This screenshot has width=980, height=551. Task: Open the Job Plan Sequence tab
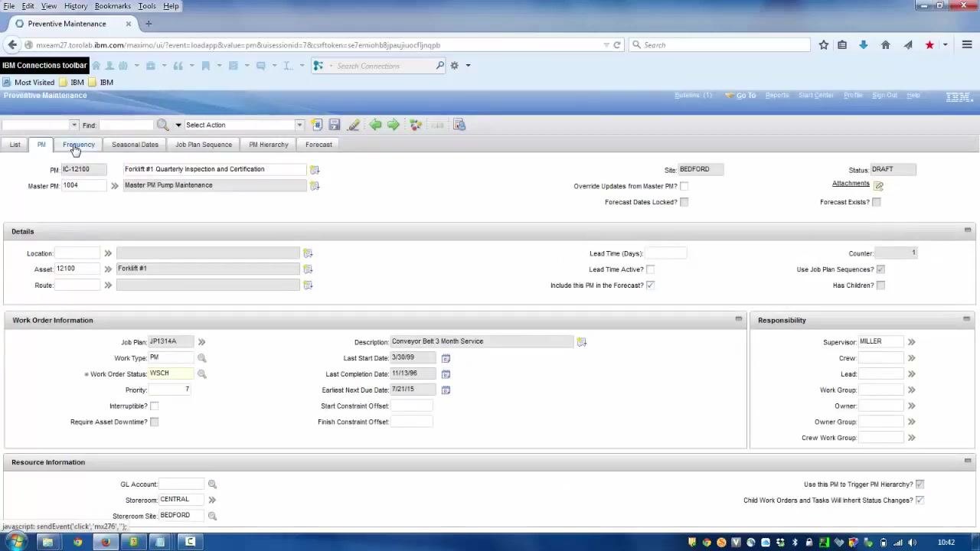(x=204, y=145)
